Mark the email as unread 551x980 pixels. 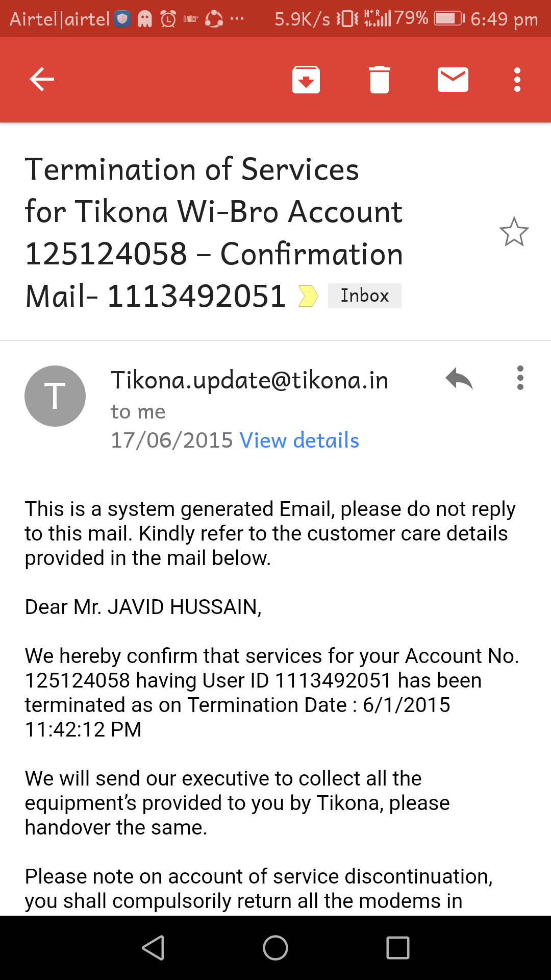(453, 80)
